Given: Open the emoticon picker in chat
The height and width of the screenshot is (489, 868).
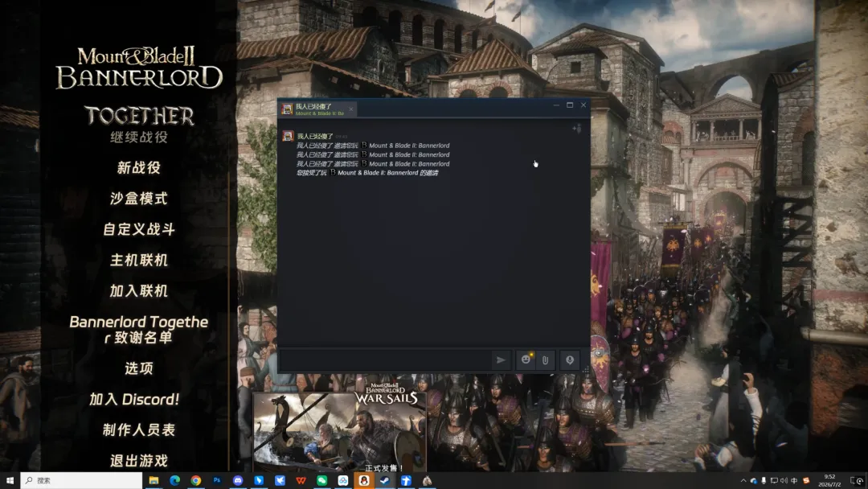Looking at the screenshot, I should click(x=526, y=360).
